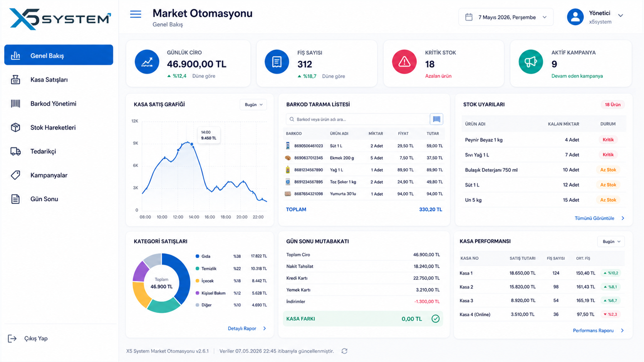Open the date dropdown 7 Mayıs 2026
This screenshot has width=644, height=362.
[x=506, y=17]
